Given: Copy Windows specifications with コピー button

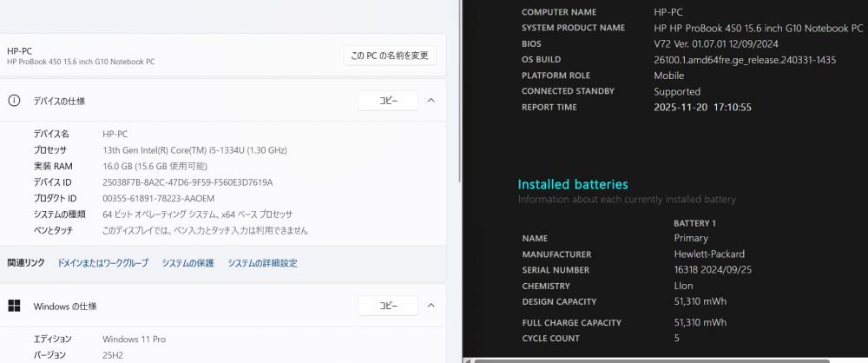Looking at the screenshot, I should tap(388, 306).
